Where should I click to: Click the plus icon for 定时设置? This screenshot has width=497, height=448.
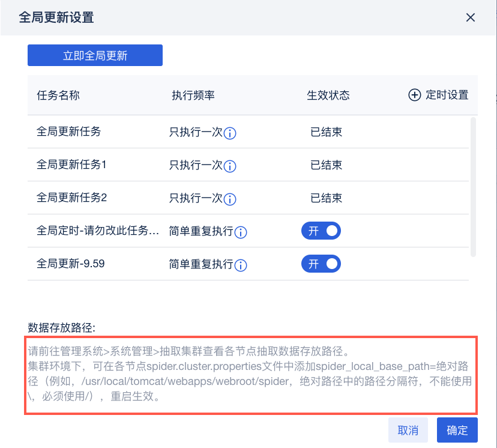point(414,95)
